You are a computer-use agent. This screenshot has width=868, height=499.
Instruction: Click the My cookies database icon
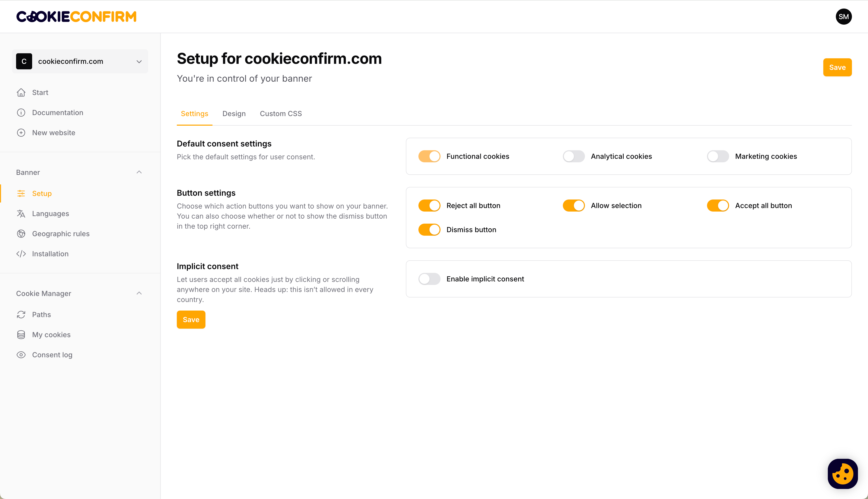(21, 335)
